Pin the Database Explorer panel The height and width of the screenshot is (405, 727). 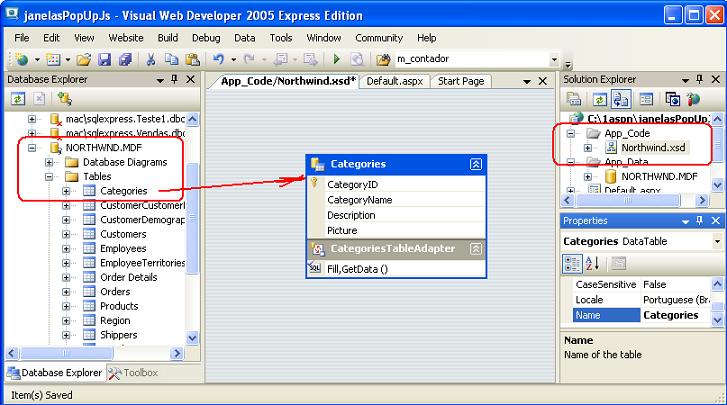click(174, 79)
